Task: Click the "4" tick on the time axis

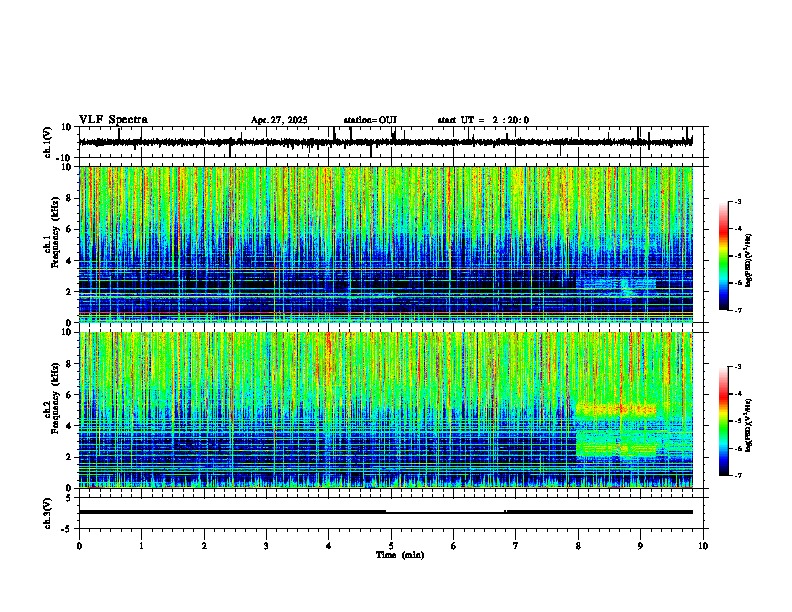Action: (x=328, y=546)
